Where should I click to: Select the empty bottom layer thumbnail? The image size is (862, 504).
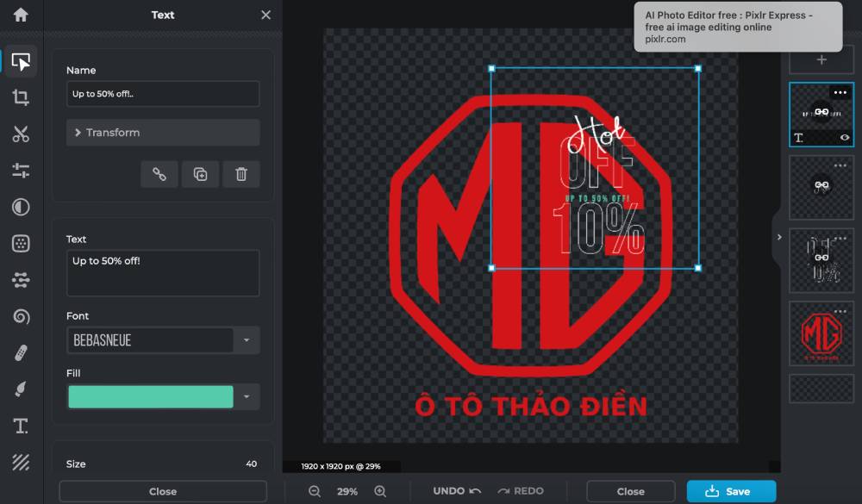click(821, 389)
